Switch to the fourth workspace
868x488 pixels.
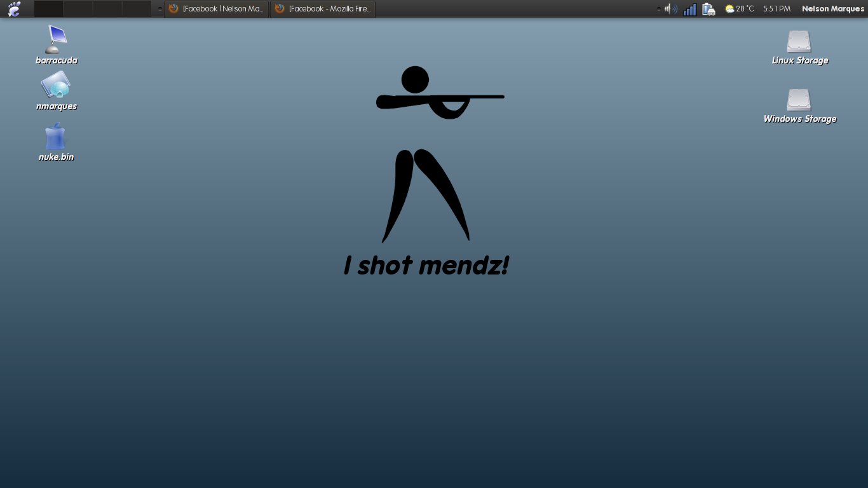coord(137,9)
